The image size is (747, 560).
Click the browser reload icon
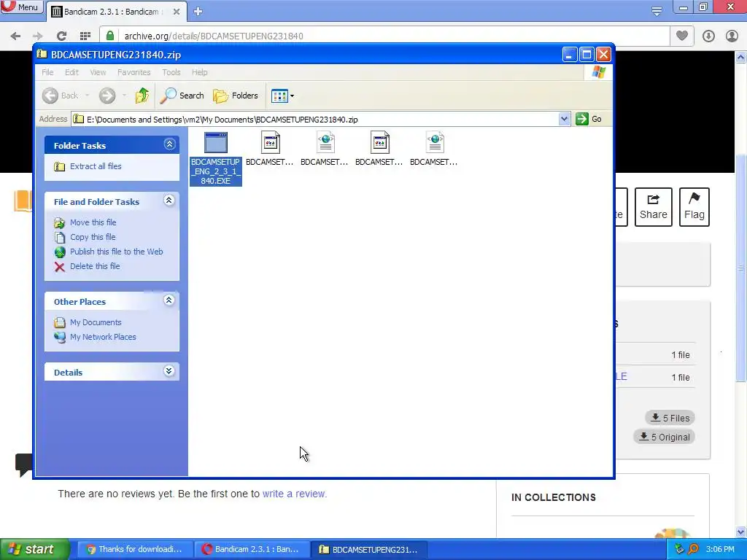coord(61,36)
